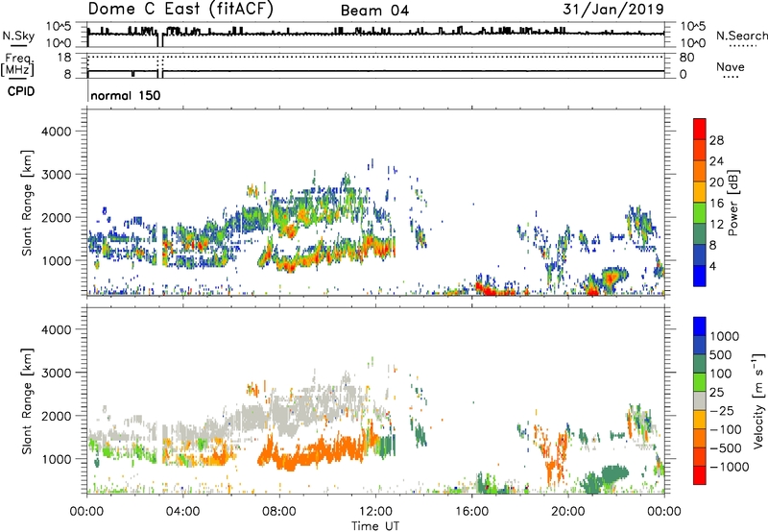Click the '18' frequency axis label
Screen dimensions: 768x532
pos(63,58)
